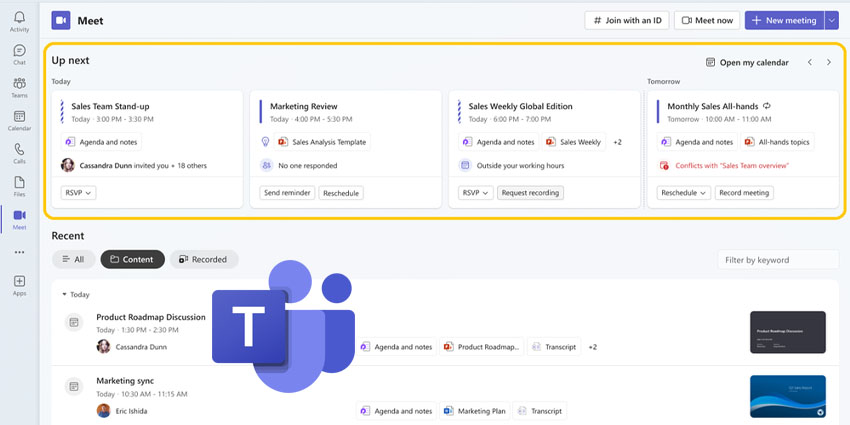Image resolution: width=850 pixels, height=425 pixels.
Task: Click Cassandra Dunn avatar under Product Roadmap Discussion
Action: pyautogui.click(x=103, y=346)
